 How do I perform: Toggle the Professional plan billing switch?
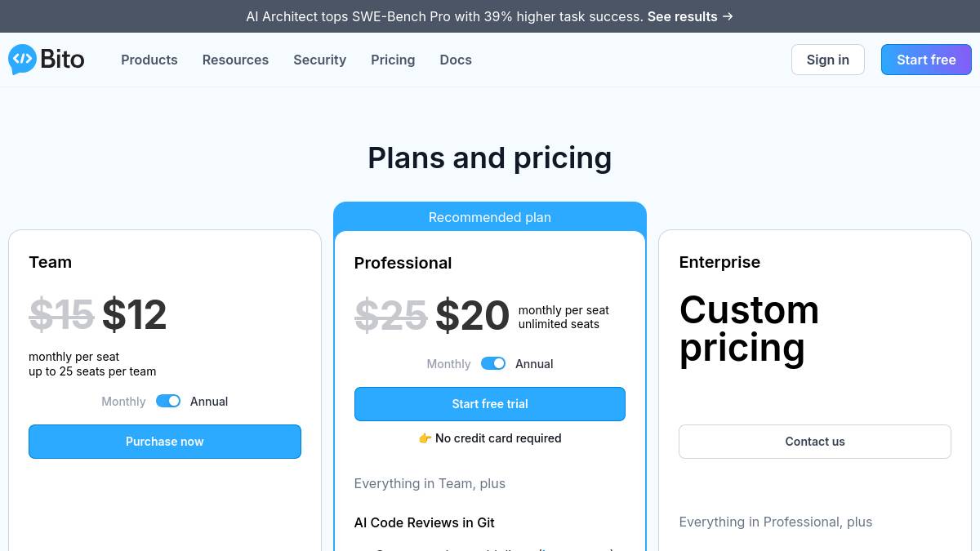coord(493,363)
